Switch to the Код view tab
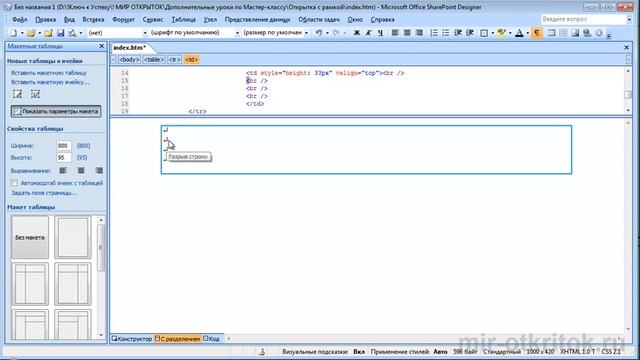The image size is (640, 360). [211, 339]
